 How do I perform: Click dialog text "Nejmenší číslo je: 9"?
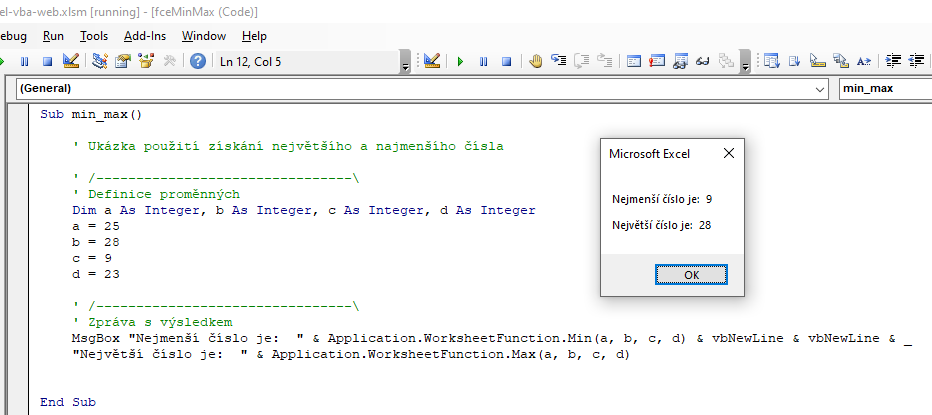pyautogui.click(x=662, y=199)
